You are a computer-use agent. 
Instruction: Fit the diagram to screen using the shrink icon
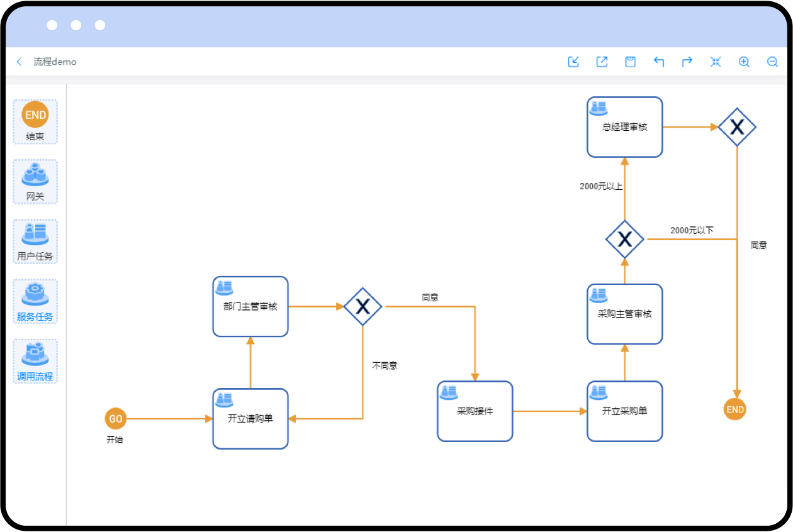[x=716, y=62]
